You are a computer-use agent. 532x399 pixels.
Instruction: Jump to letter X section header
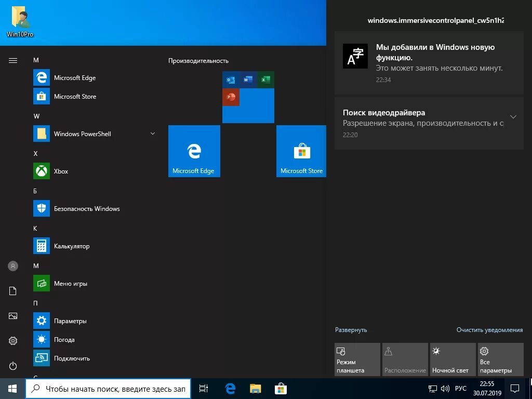(x=35, y=153)
